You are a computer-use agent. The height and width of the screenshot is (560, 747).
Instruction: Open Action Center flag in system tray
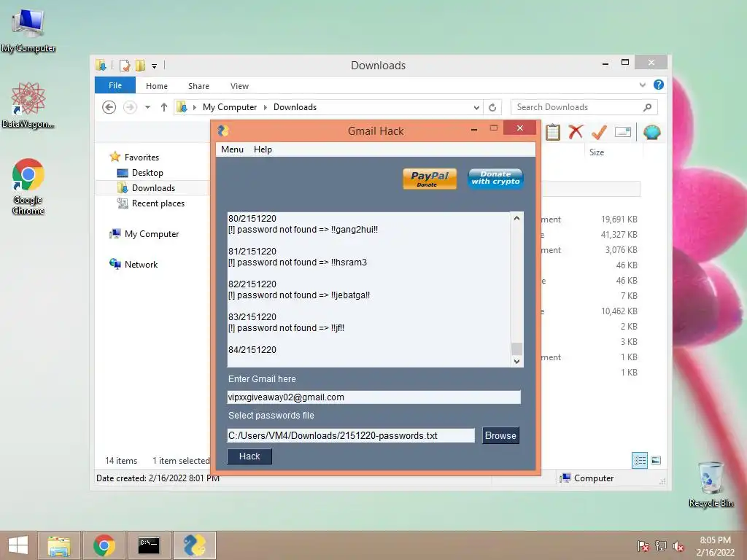pyautogui.click(x=643, y=546)
